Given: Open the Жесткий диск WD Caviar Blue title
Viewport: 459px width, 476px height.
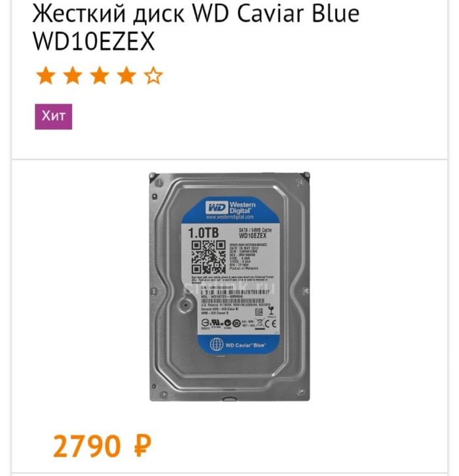Looking at the screenshot, I should [196, 13].
